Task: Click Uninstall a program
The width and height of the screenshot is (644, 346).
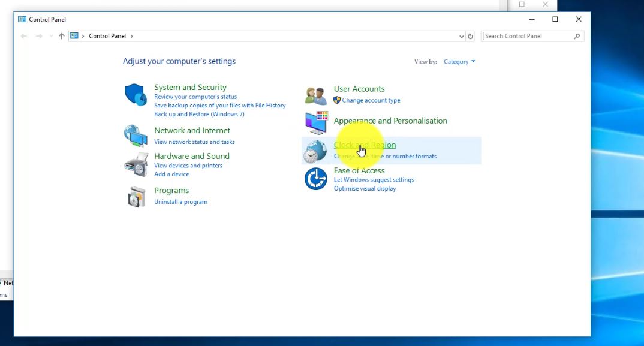Action: coord(180,201)
